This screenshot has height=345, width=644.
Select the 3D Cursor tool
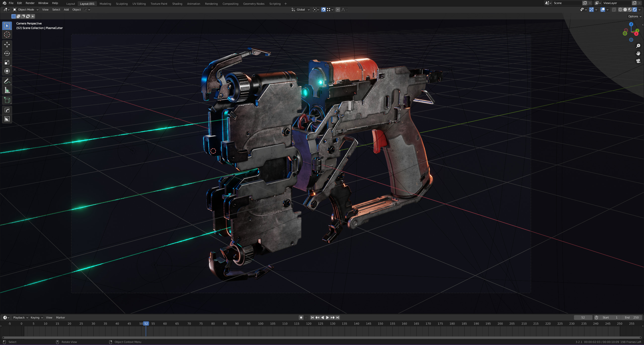click(7, 34)
